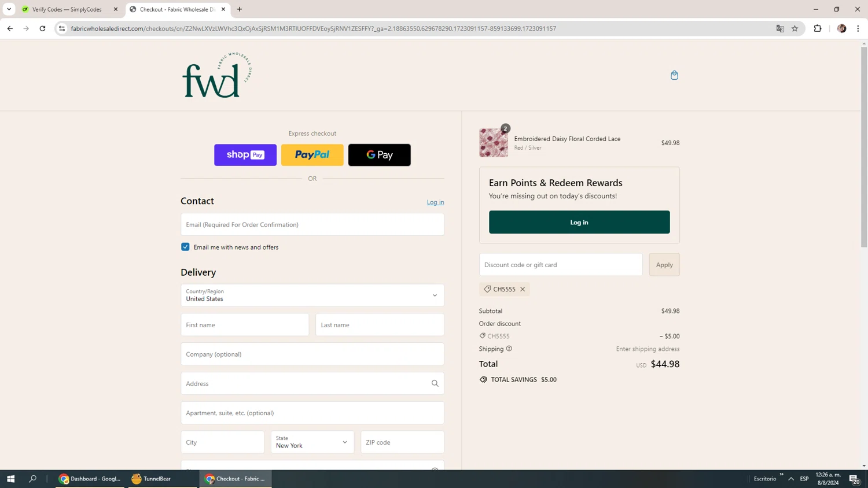Click the fwd Fabric Wholesale Direct logo
Viewport: 868px width, 488px height.
pos(217,75)
